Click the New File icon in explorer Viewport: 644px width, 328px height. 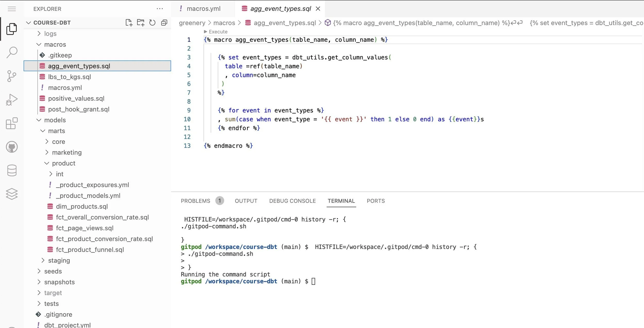[x=129, y=23]
